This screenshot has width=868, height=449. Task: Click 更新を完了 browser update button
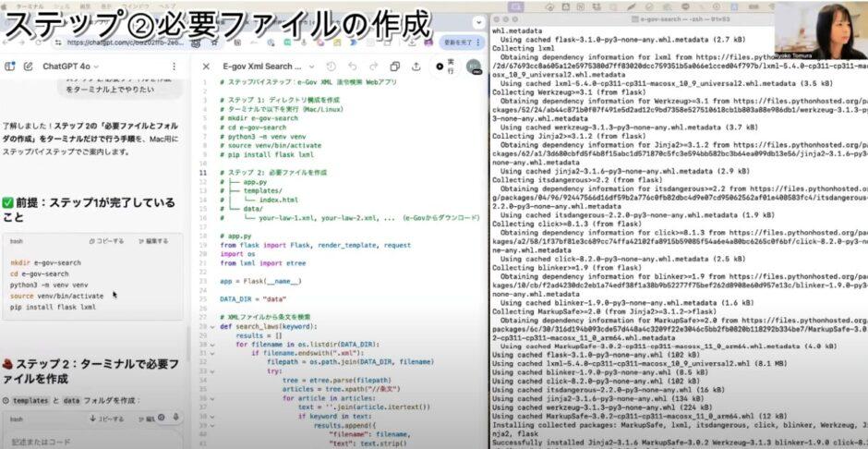pos(463,42)
